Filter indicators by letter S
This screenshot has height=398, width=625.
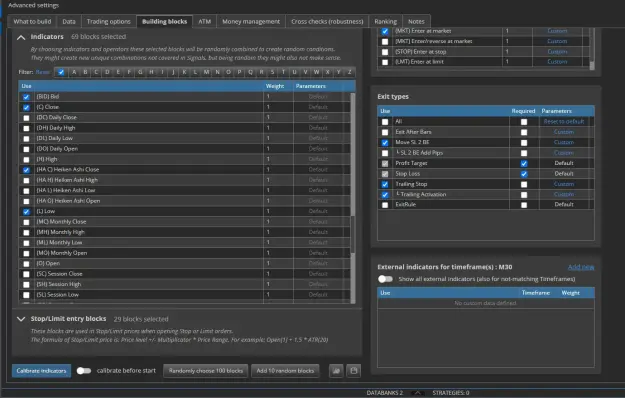click(272, 72)
